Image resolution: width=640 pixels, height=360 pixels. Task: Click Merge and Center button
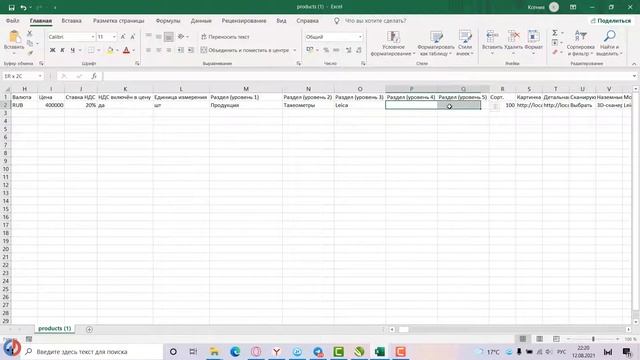pos(245,50)
